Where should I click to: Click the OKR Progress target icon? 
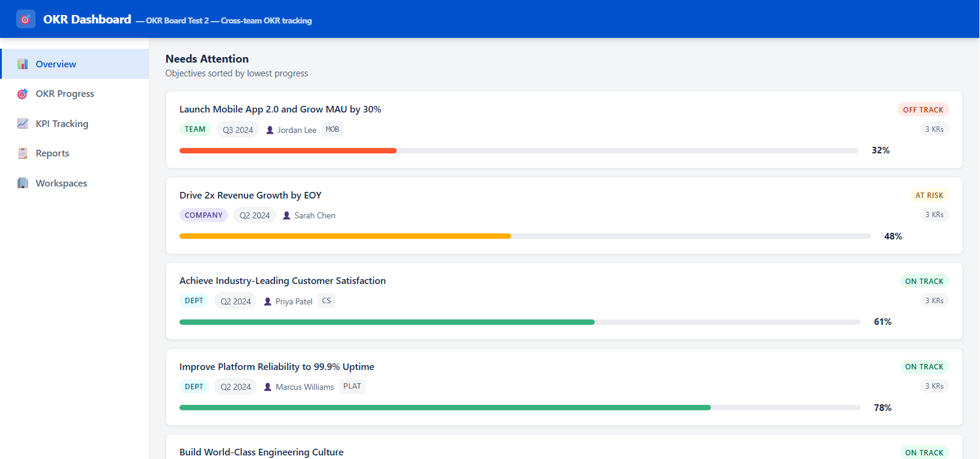23,94
